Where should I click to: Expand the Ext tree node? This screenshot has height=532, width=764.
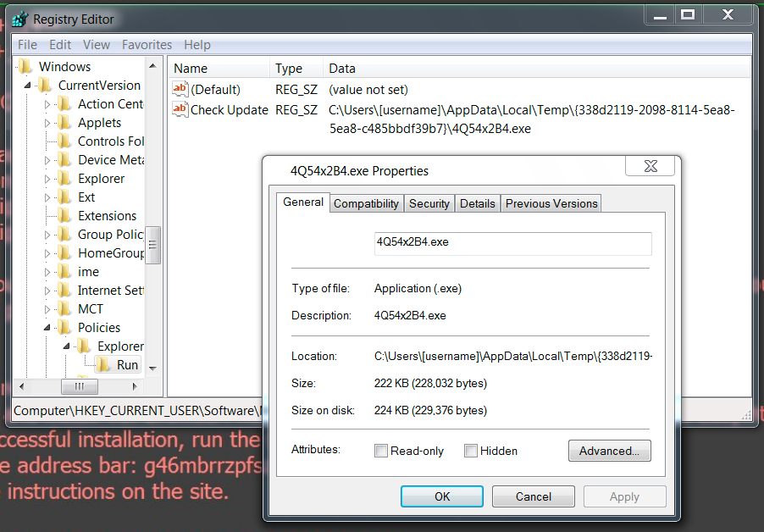[x=47, y=197]
